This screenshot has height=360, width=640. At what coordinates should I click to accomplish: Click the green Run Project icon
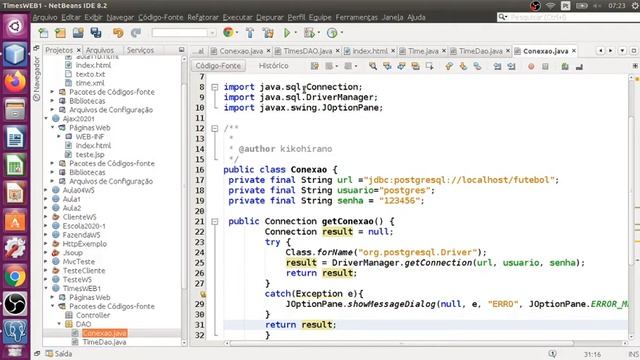[x=287, y=33]
